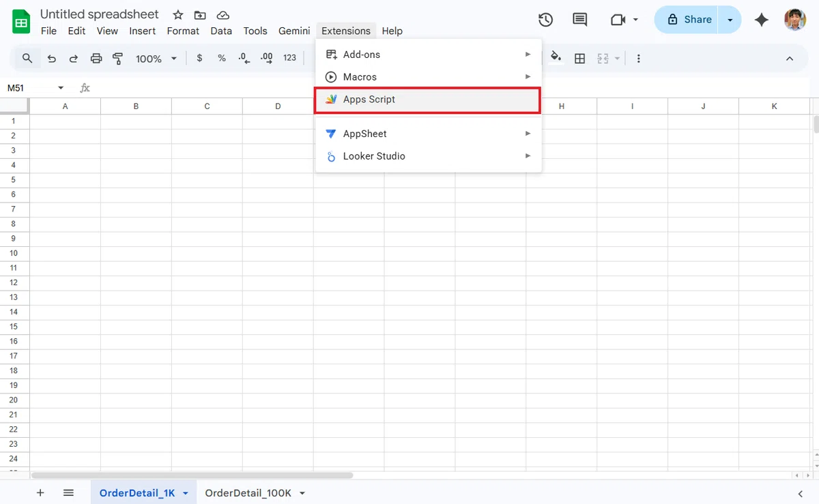Screen dimensions: 819x504
Task: Increase decimal places
Action: (267, 59)
